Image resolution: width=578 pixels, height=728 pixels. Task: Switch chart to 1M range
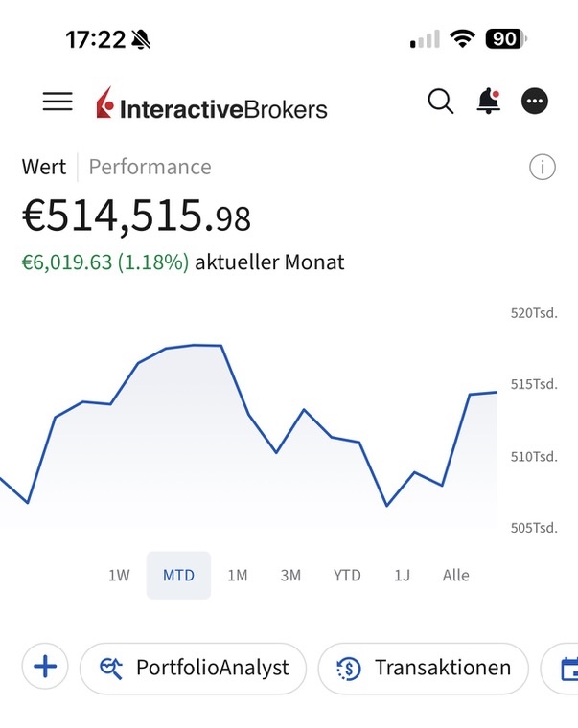pyautogui.click(x=238, y=575)
